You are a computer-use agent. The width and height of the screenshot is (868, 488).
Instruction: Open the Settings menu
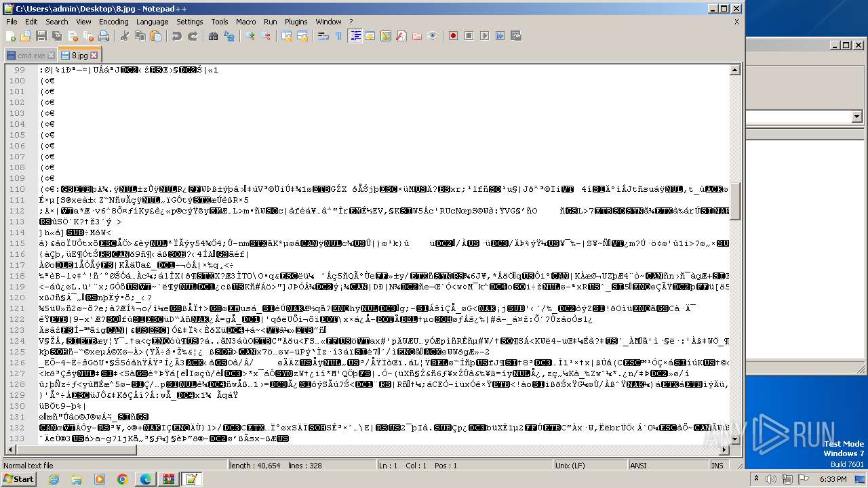tap(190, 22)
